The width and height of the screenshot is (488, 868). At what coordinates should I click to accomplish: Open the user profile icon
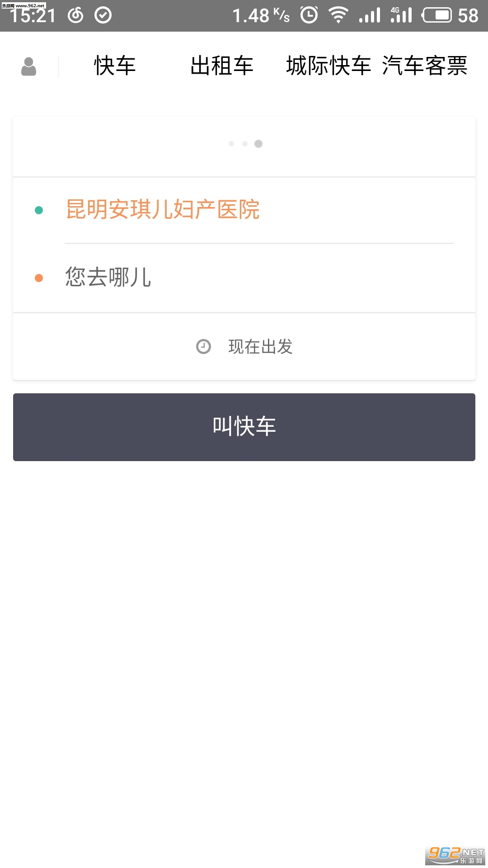[x=28, y=66]
